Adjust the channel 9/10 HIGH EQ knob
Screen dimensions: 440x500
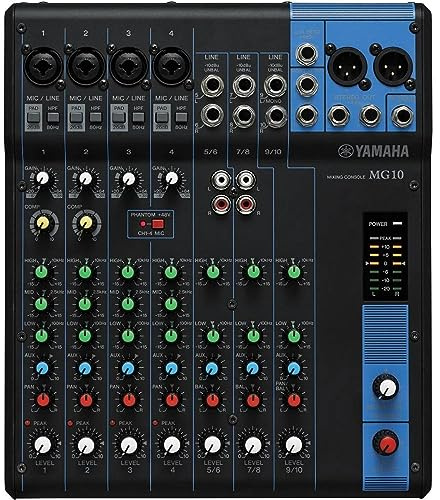click(294, 272)
